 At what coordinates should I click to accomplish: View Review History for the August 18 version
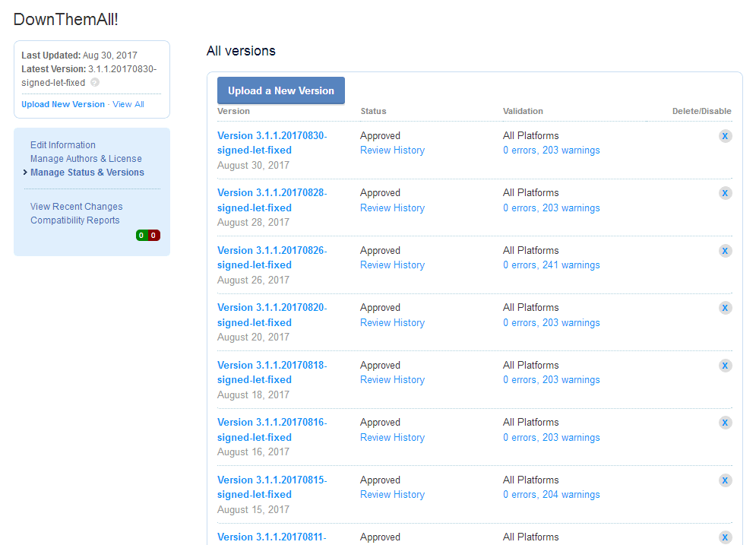393,380
